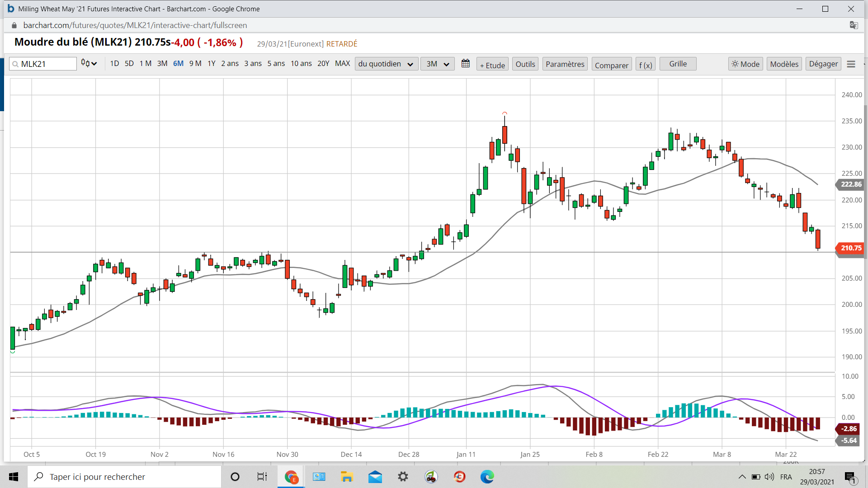The height and width of the screenshot is (488, 868).
Task: Open File Explorer from the taskbar
Action: click(x=347, y=477)
